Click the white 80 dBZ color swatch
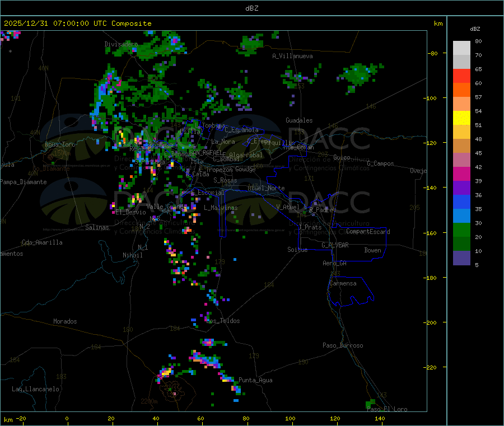The width and height of the screenshot is (504, 426). [461, 48]
